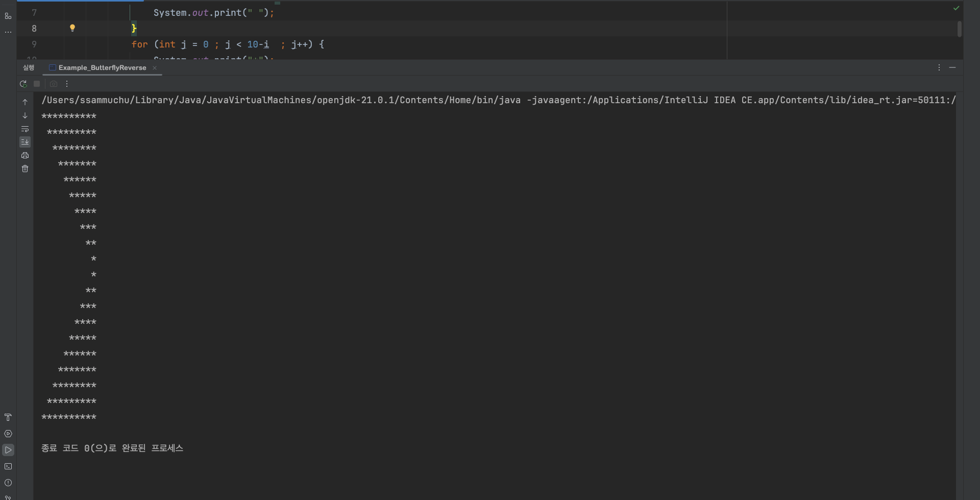Screen dimensions: 980x500
Task: Open the Structure tool window icon
Action: coord(8,16)
